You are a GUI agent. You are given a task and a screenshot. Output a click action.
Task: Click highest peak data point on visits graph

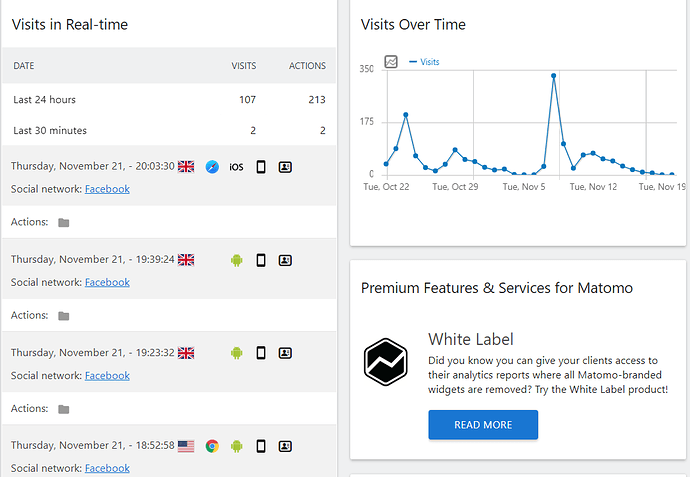pos(554,76)
